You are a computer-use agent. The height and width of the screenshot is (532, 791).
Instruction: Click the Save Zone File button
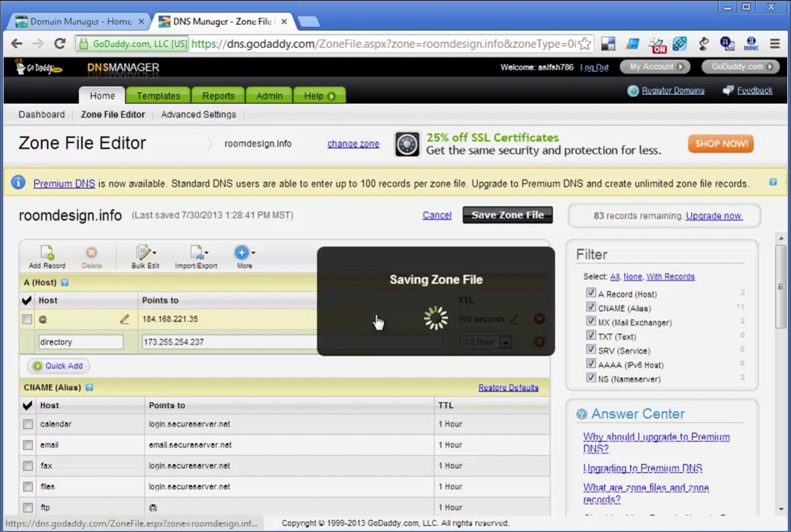click(508, 215)
